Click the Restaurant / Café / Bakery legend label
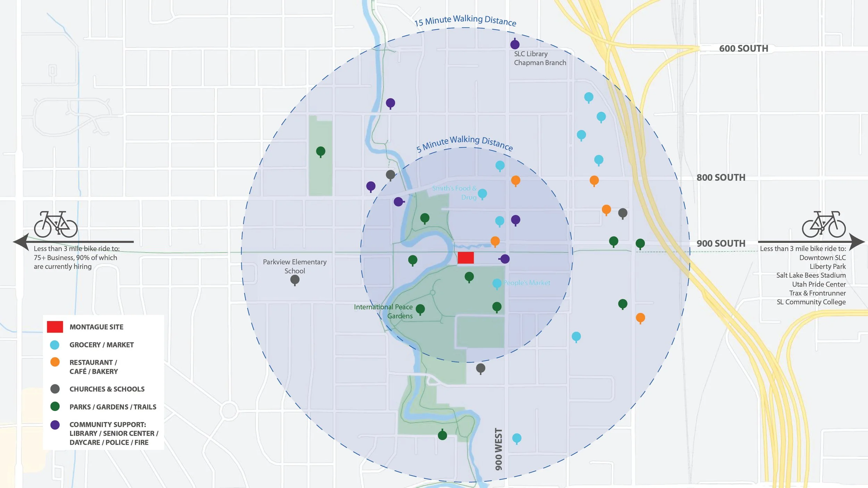This screenshot has width=868, height=488. [x=93, y=367]
